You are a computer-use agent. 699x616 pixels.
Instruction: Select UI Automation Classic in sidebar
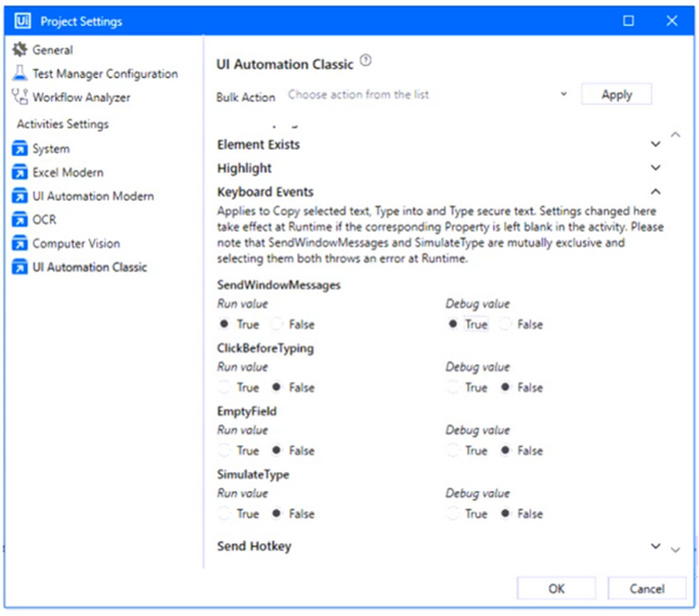coord(90,267)
